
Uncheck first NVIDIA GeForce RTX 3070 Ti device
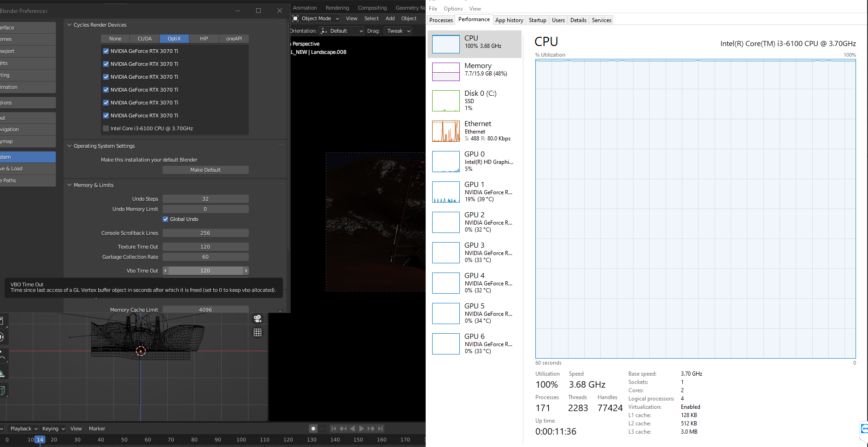click(106, 51)
